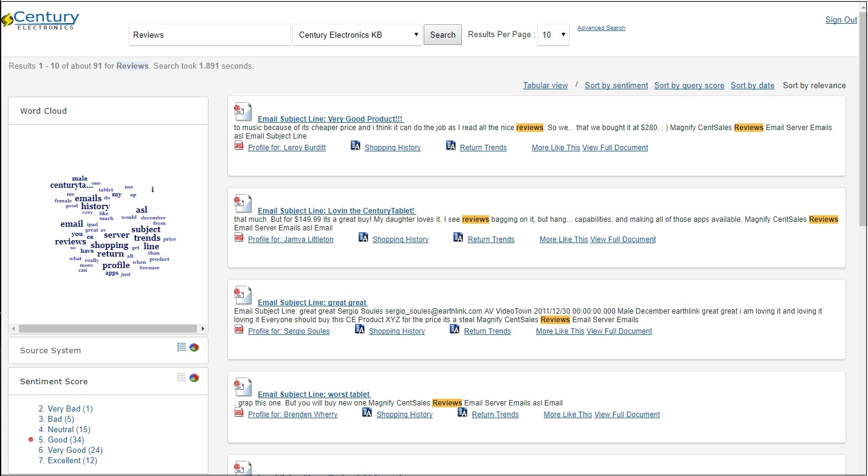868x476 pixels.
Task: Switch to Tabular view
Action: click(545, 86)
